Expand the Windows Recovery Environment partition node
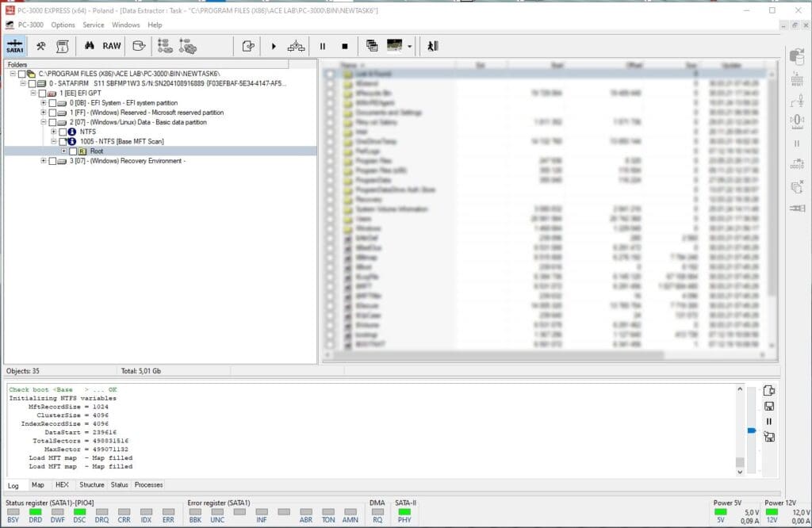The width and height of the screenshot is (812, 528). pos(44,161)
